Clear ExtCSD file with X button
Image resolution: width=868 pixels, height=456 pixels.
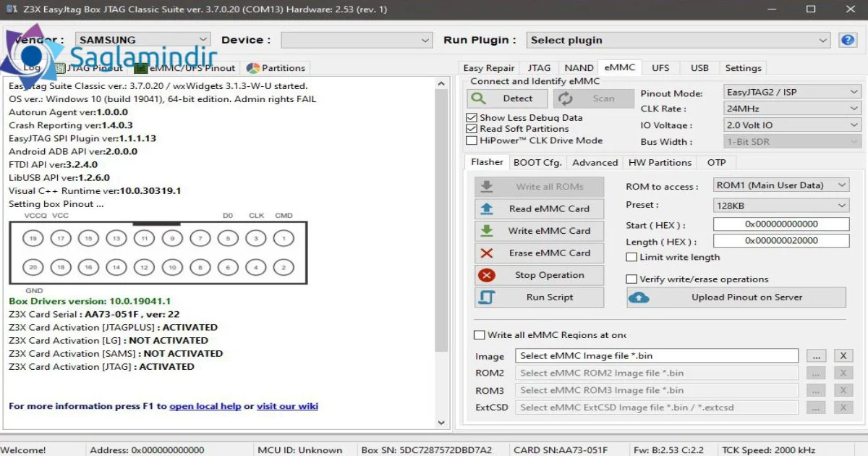(843, 408)
